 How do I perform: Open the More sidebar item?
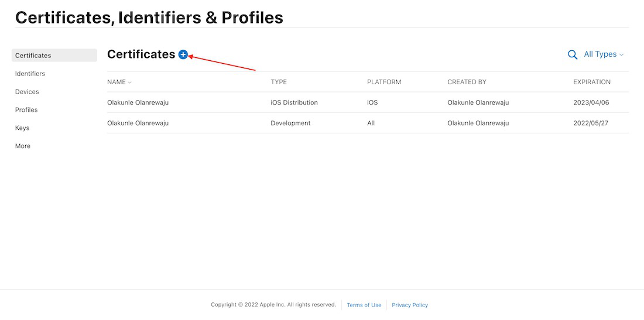coord(23,146)
